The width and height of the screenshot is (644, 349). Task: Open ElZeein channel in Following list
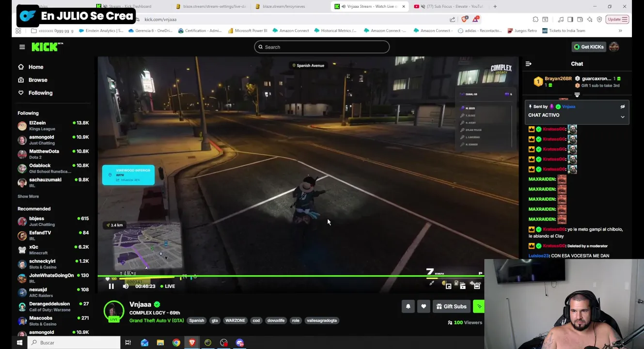point(53,126)
